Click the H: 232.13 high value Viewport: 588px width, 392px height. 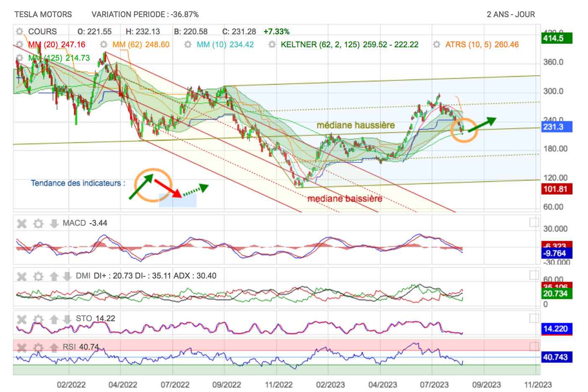[143, 31]
